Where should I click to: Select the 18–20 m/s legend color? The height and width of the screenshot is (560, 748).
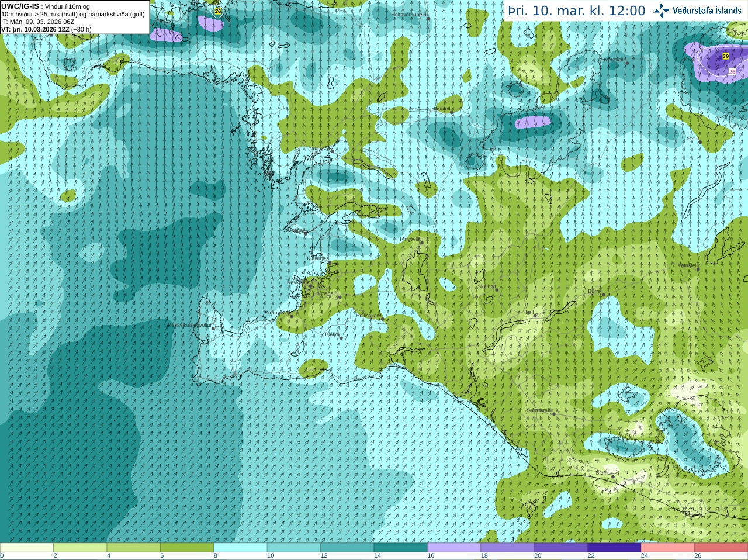point(508,548)
